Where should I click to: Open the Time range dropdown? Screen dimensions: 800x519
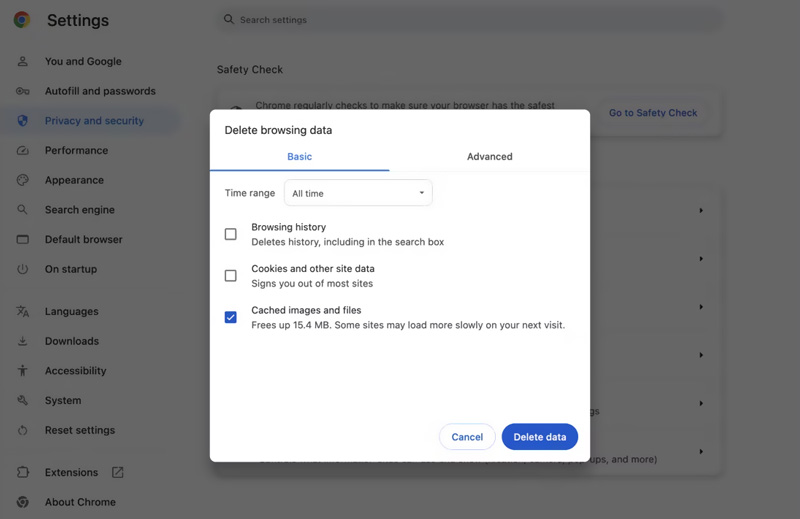point(358,193)
